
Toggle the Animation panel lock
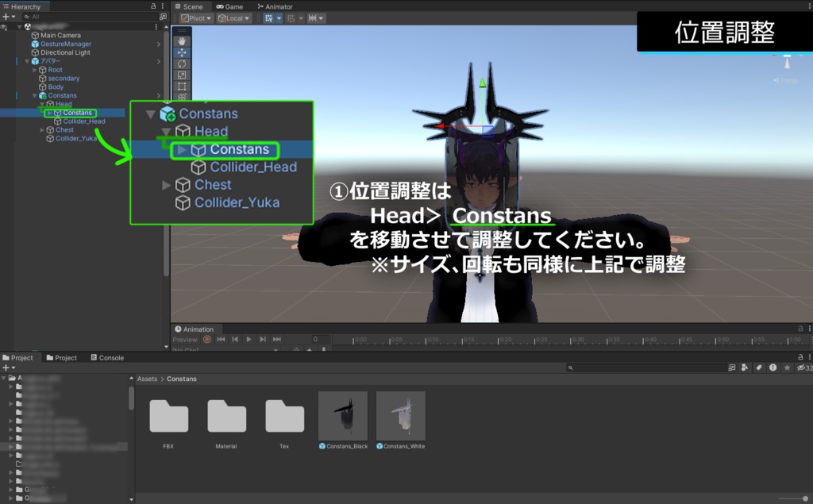coord(800,329)
